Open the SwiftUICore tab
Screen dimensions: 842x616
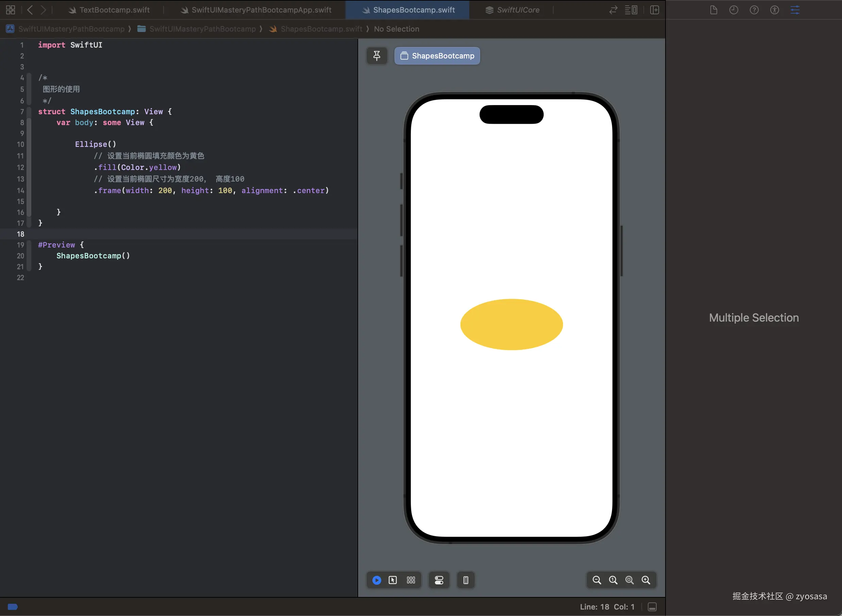pyautogui.click(x=513, y=10)
